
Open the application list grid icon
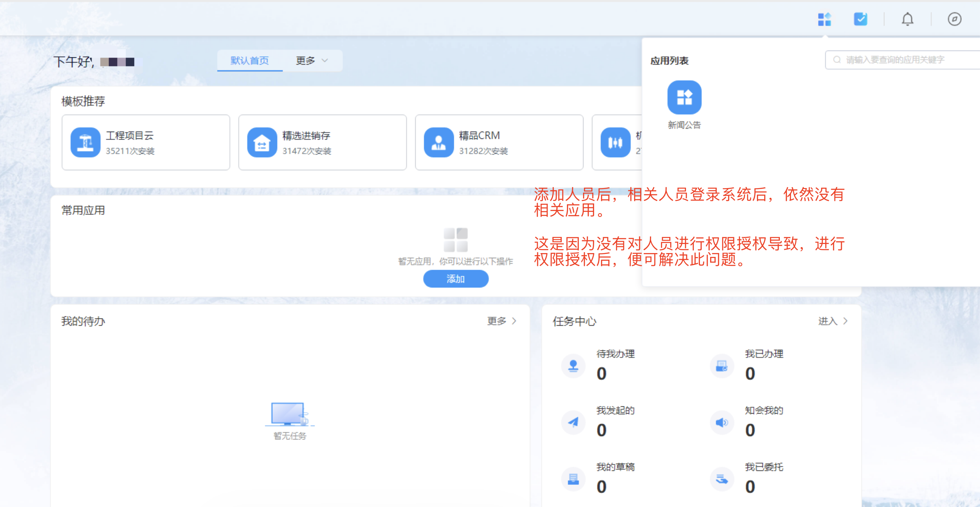824,19
